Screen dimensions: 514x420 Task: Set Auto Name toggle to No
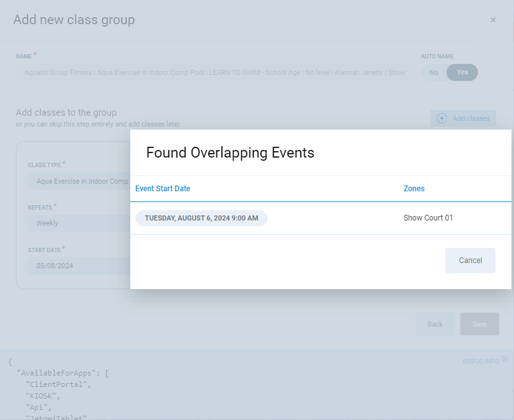pyautogui.click(x=434, y=72)
